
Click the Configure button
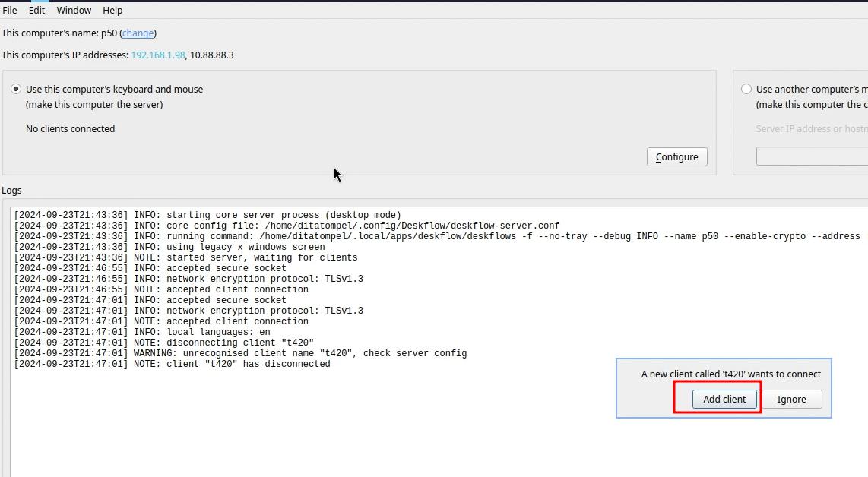[677, 156]
